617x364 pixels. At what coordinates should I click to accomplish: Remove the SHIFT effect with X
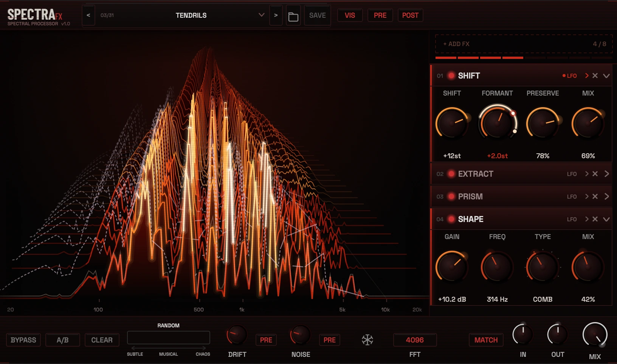[595, 76]
